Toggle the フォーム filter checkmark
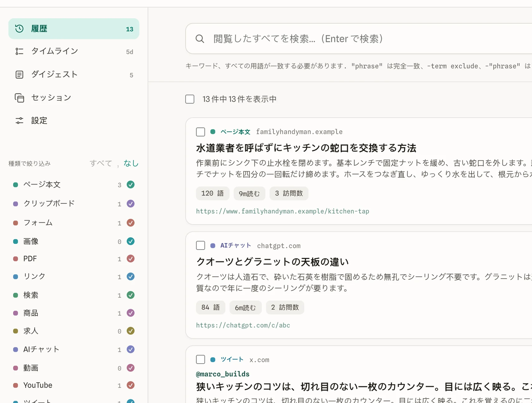The image size is (532, 403). click(130, 223)
